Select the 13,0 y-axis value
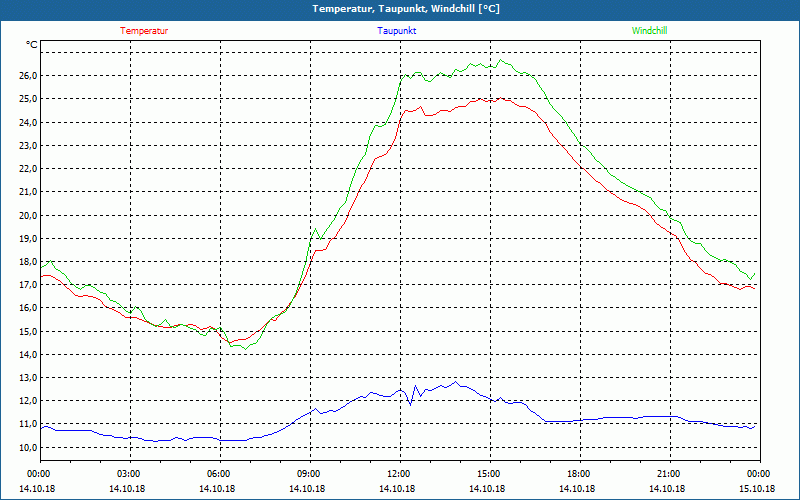This screenshot has height=500, width=800. pyautogui.click(x=28, y=378)
